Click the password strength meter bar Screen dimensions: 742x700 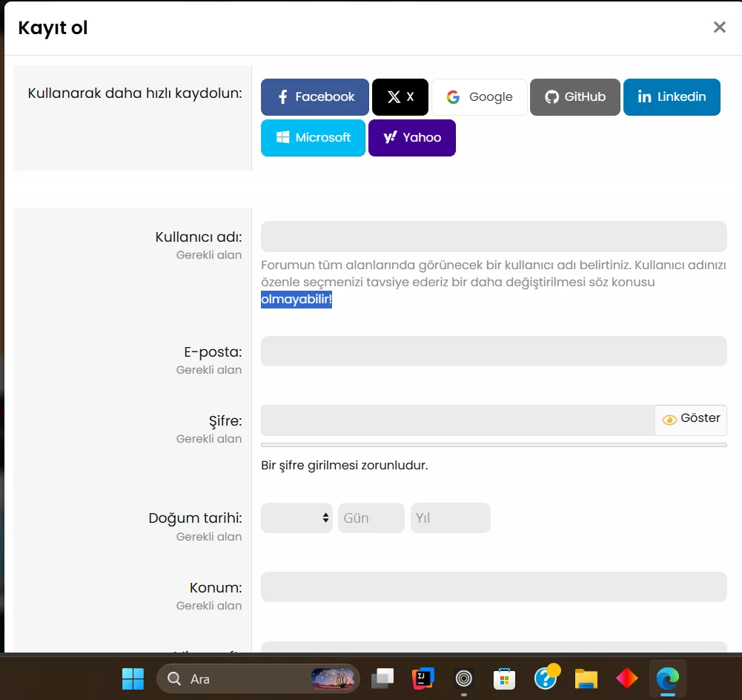tap(494, 445)
